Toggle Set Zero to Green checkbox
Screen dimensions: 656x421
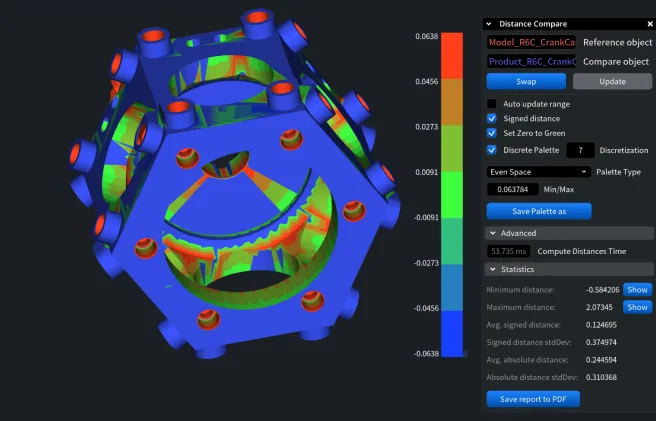(492, 133)
